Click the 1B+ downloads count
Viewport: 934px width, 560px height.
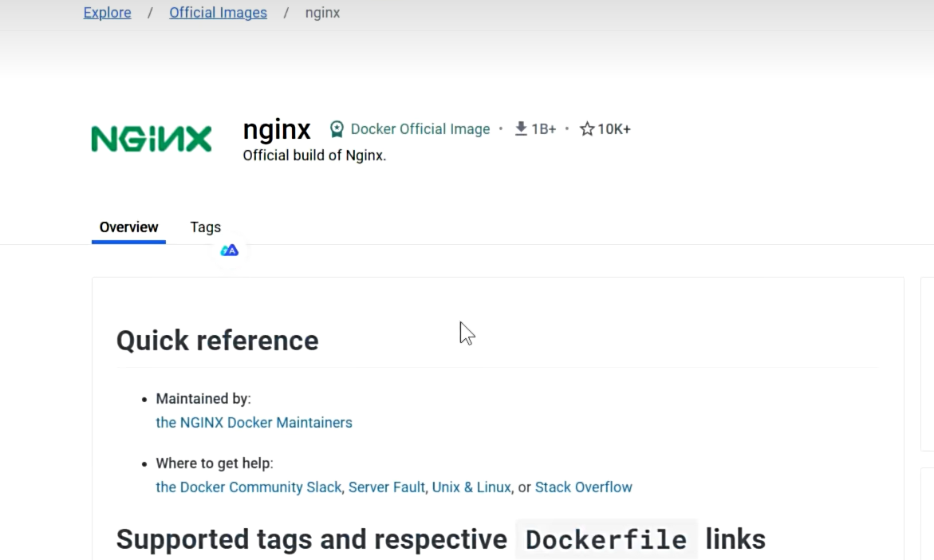click(x=544, y=129)
